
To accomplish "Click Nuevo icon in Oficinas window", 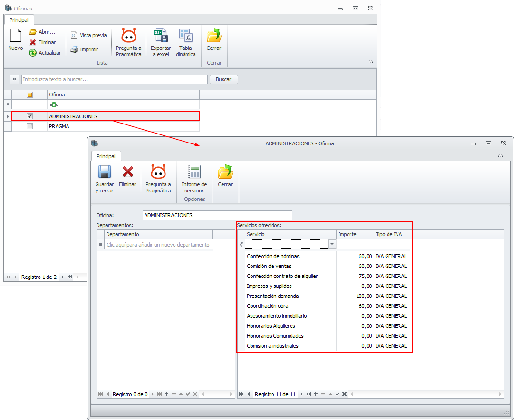I will (x=15, y=36).
